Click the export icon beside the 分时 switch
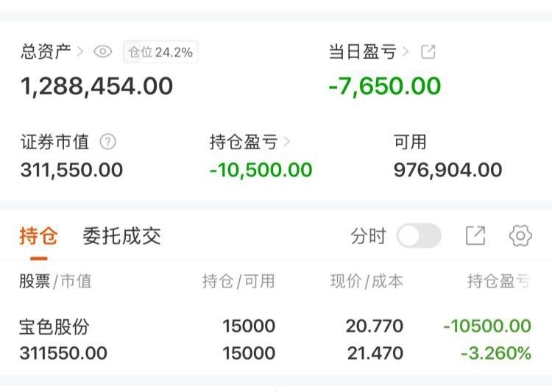The image size is (552, 392). point(475,236)
